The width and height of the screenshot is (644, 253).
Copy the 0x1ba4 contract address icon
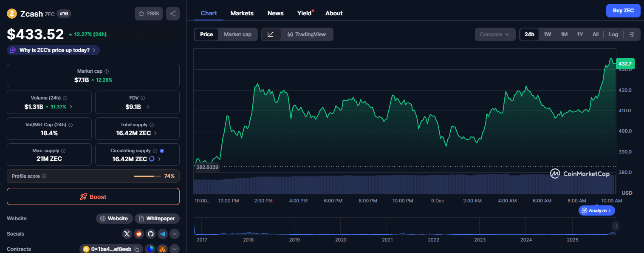[137, 248]
